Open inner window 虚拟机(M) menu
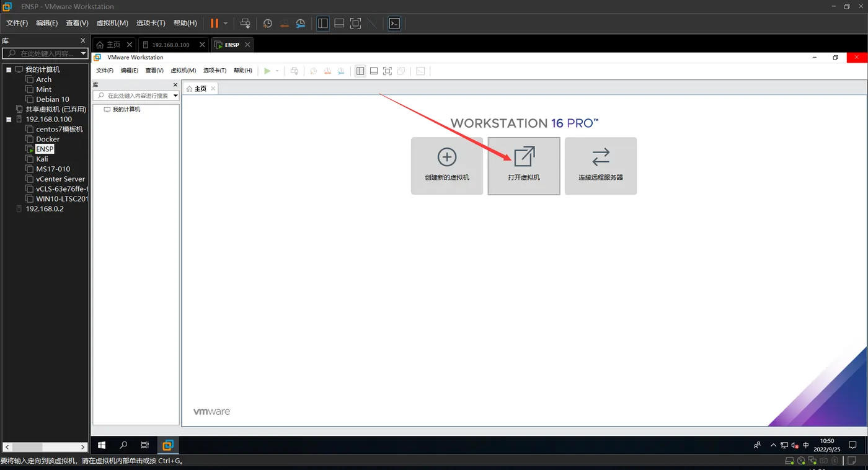 [184, 71]
